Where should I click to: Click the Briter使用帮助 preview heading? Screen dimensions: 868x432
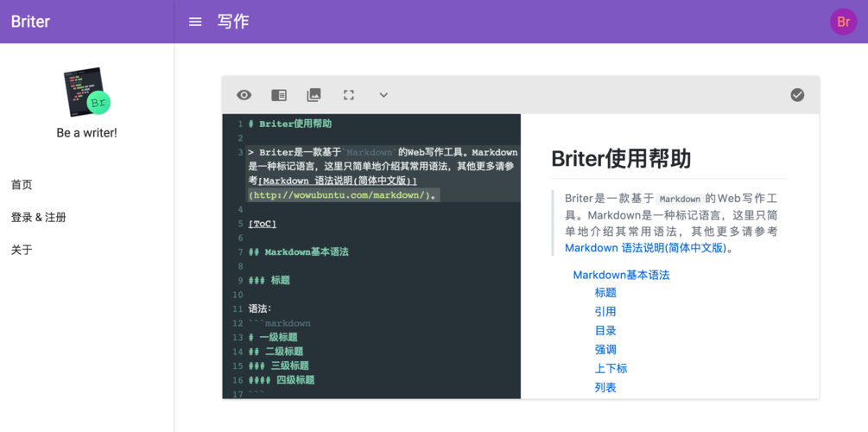point(621,159)
